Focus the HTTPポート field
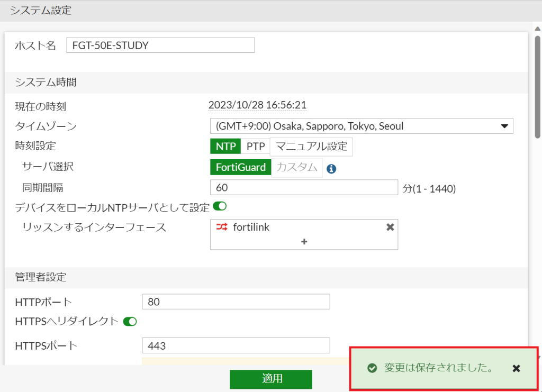This screenshot has height=392, width=542. 236,302
